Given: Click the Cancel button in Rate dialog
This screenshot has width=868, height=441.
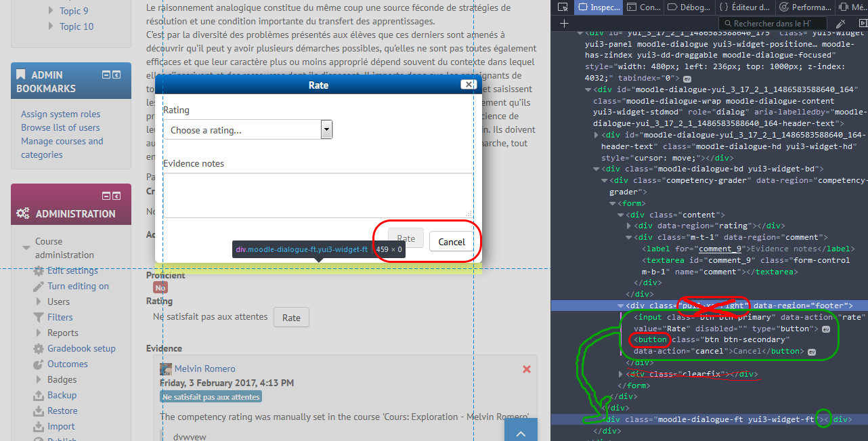Looking at the screenshot, I should (x=452, y=242).
